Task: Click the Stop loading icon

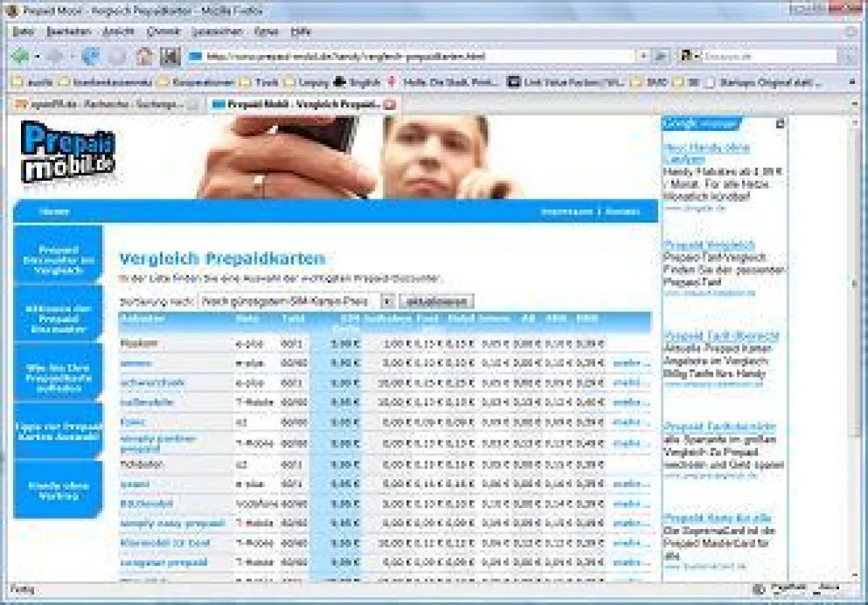Action: click(116, 56)
